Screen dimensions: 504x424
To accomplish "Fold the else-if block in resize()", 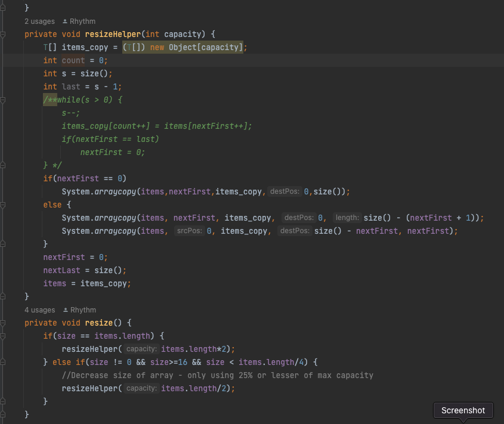I will click(3, 362).
